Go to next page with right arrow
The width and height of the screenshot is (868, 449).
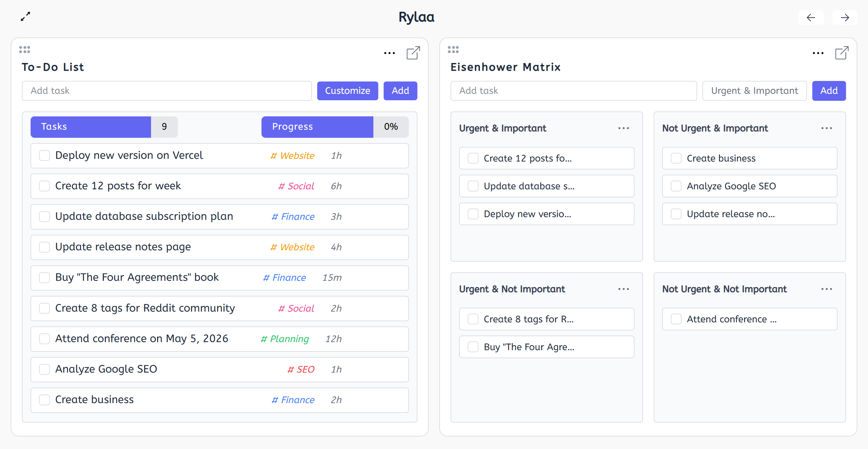(845, 17)
